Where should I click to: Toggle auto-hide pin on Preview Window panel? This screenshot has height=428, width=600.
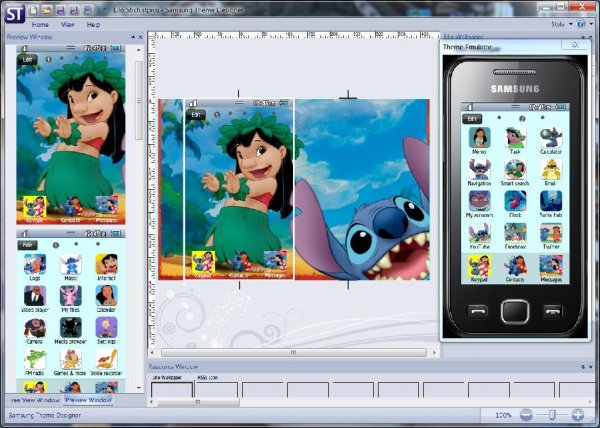(133, 37)
